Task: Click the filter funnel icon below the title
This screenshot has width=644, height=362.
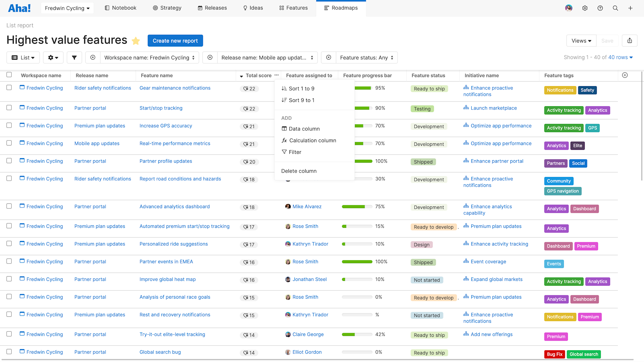Action: coord(74,57)
